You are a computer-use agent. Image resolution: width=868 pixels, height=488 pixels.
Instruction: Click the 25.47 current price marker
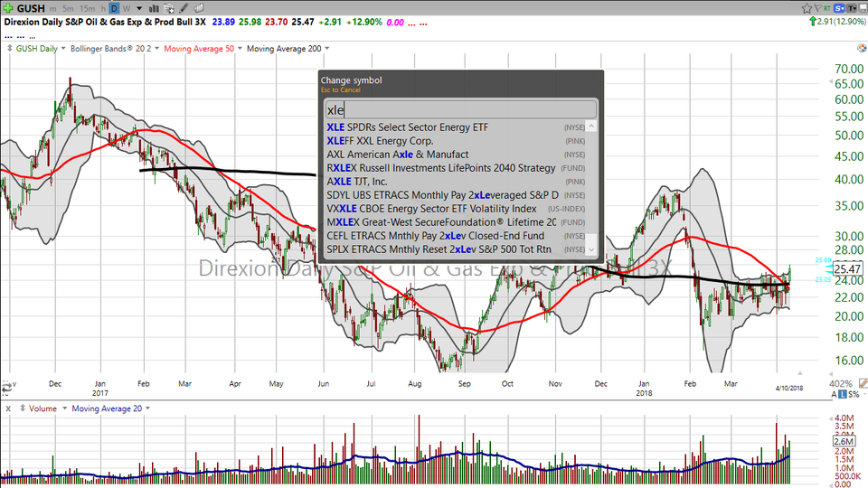click(x=847, y=269)
